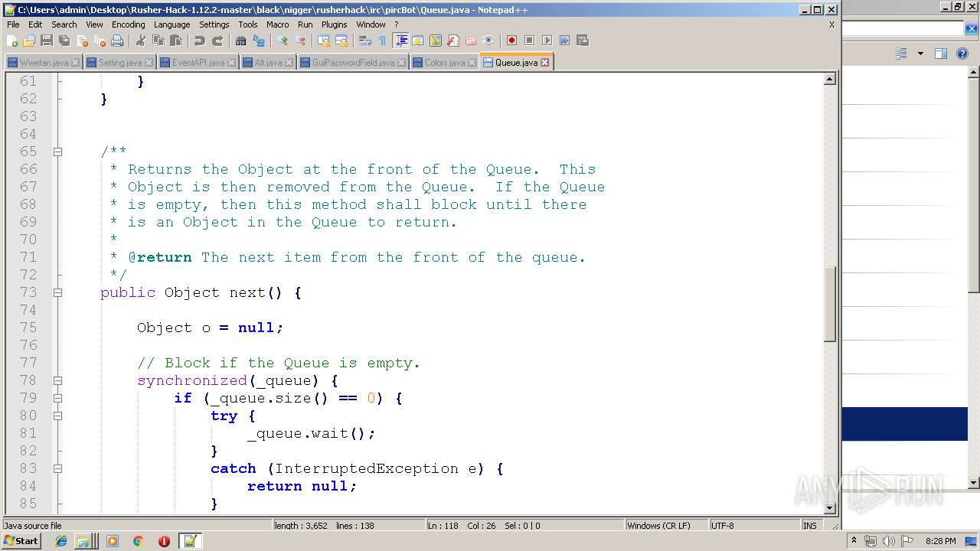Click the Windows Start button
Viewport: 980px width, 551px height.
(21, 541)
